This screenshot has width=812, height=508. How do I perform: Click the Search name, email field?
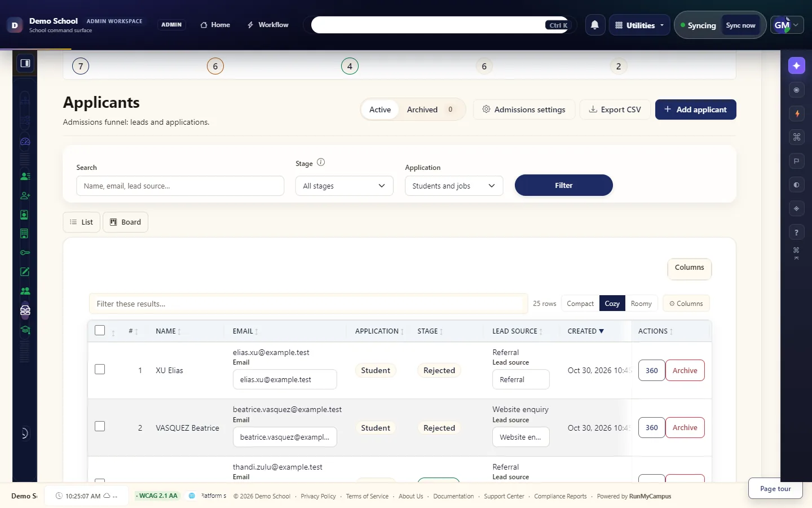pos(180,186)
